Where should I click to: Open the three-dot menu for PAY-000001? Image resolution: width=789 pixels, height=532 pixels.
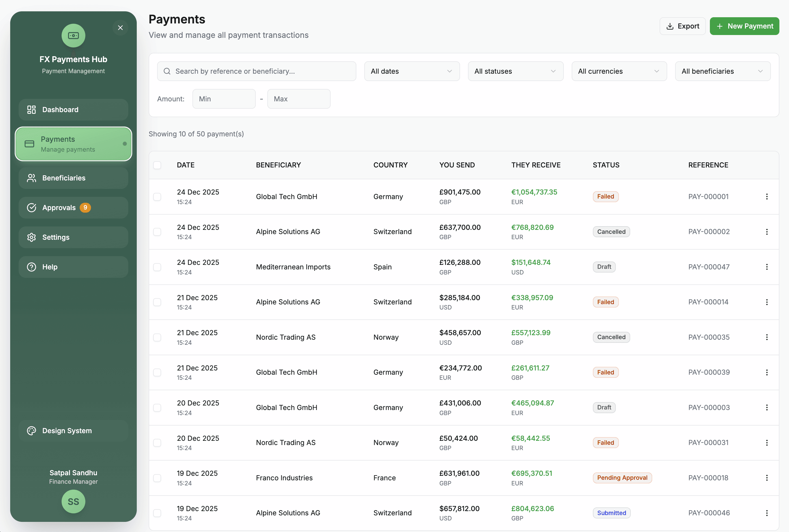767,197
